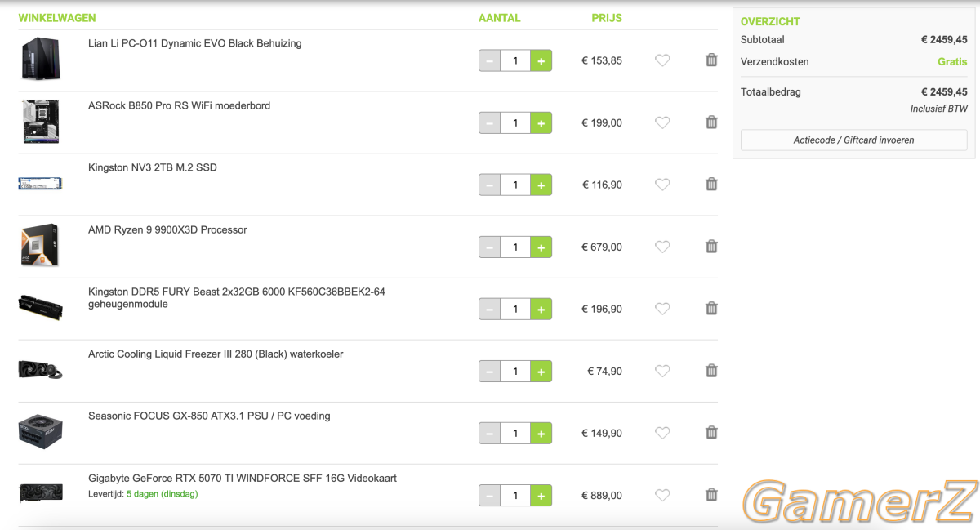Viewport: 980px width, 530px height.
Task: Trash the Kingston NV3 2TB SSD item
Action: [x=711, y=185]
